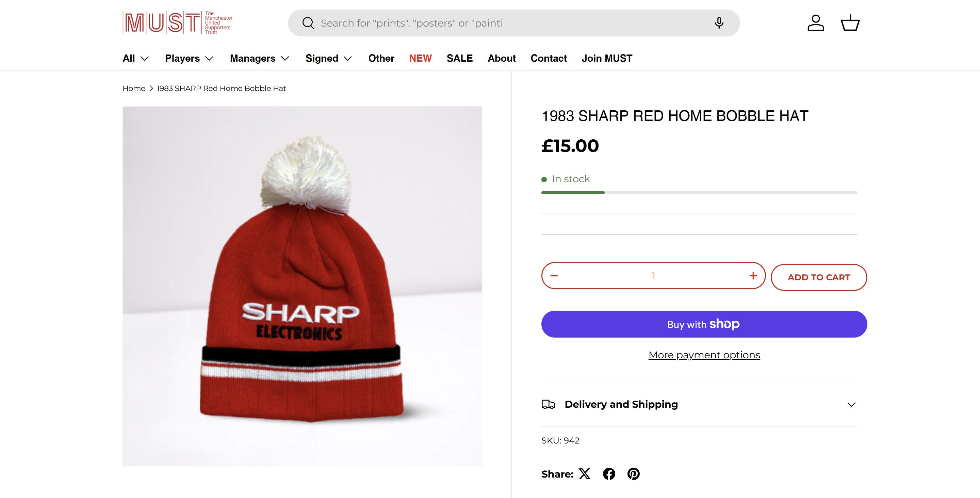Click the Add to Cart button
The height and width of the screenshot is (498, 980).
819,278
